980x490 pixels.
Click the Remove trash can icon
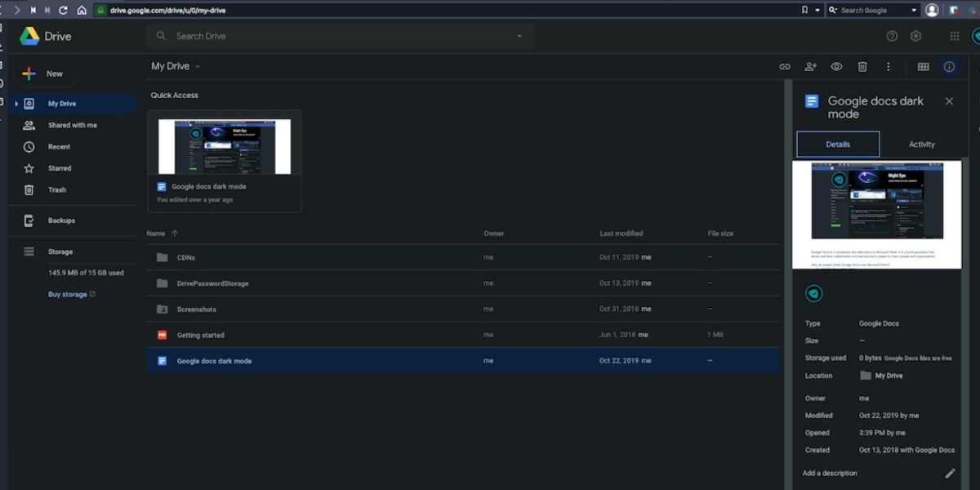click(x=862, y=67)
